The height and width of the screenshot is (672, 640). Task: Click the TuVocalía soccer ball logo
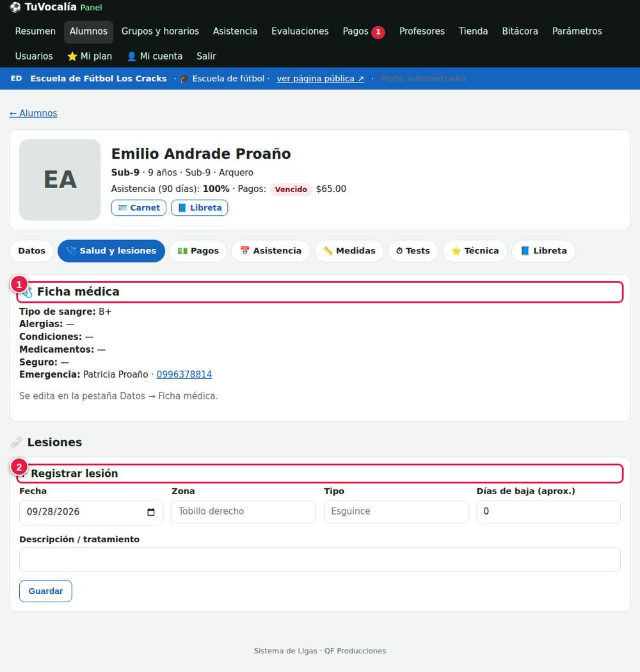coord(15,7)
